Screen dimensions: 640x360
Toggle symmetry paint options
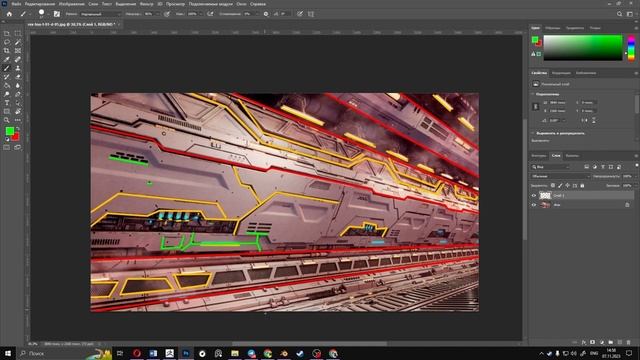[311, 14]
